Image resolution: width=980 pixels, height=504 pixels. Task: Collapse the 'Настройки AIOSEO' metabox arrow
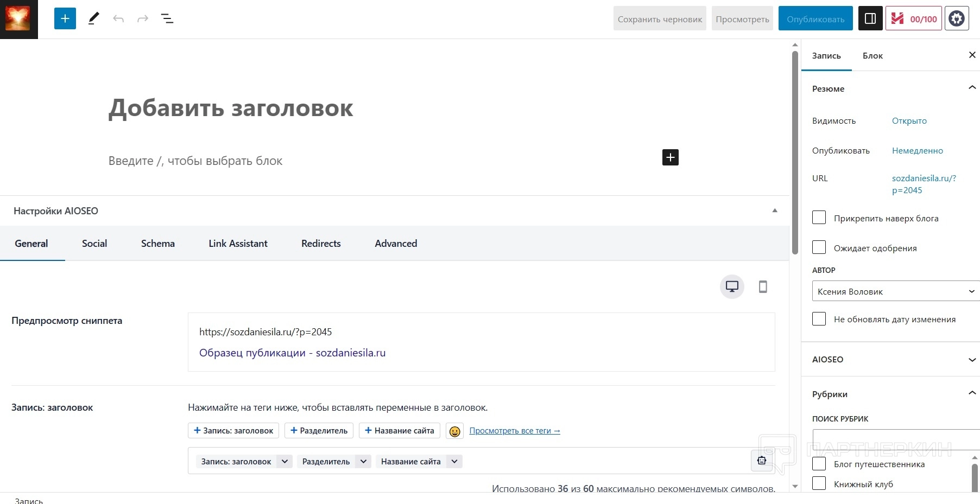775,210
